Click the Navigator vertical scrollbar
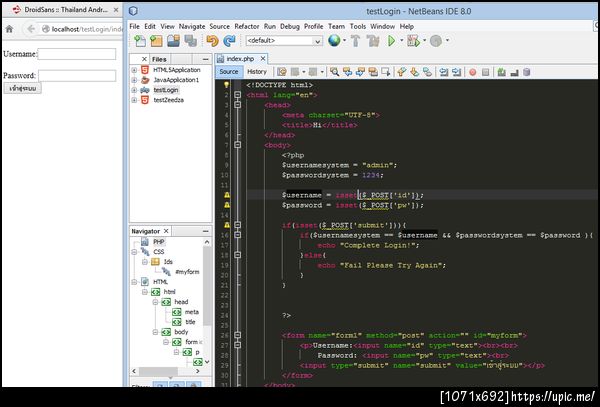The image size is (600, 407). point(207,285)
